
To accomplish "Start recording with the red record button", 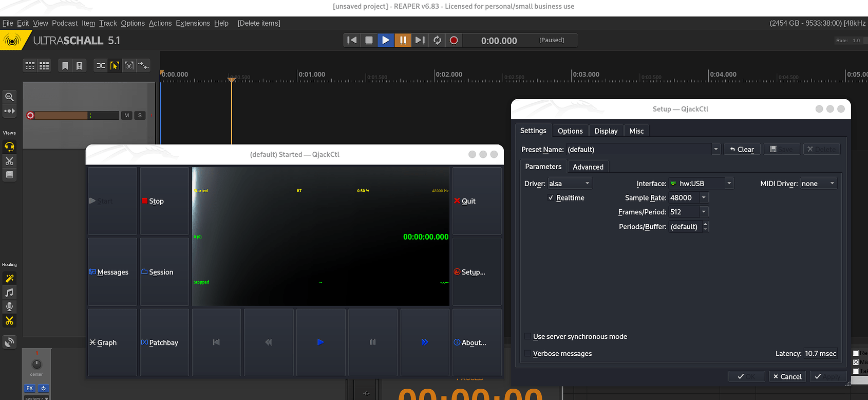I will coord(454,40).
